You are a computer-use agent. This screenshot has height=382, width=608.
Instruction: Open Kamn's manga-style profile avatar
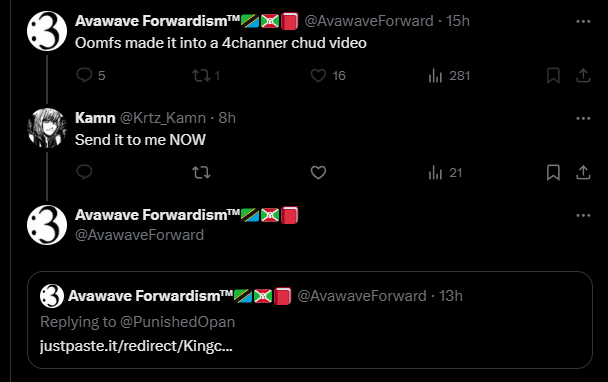(x=47, y=128)
